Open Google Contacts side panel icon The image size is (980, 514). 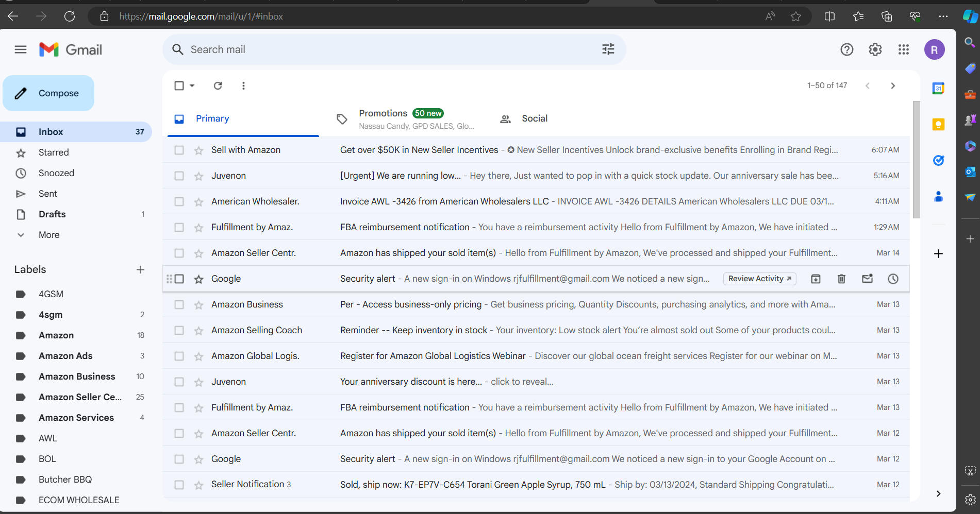[938, 197]
